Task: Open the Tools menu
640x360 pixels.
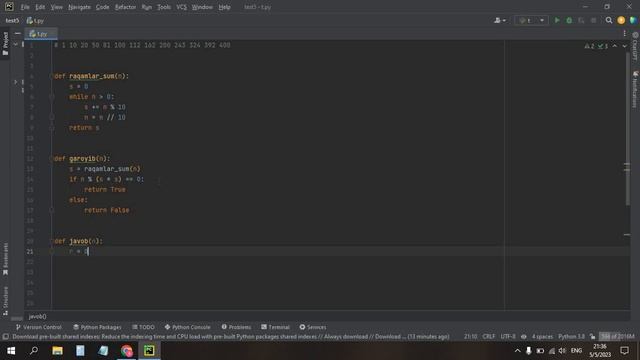Action: click(164, 7)
